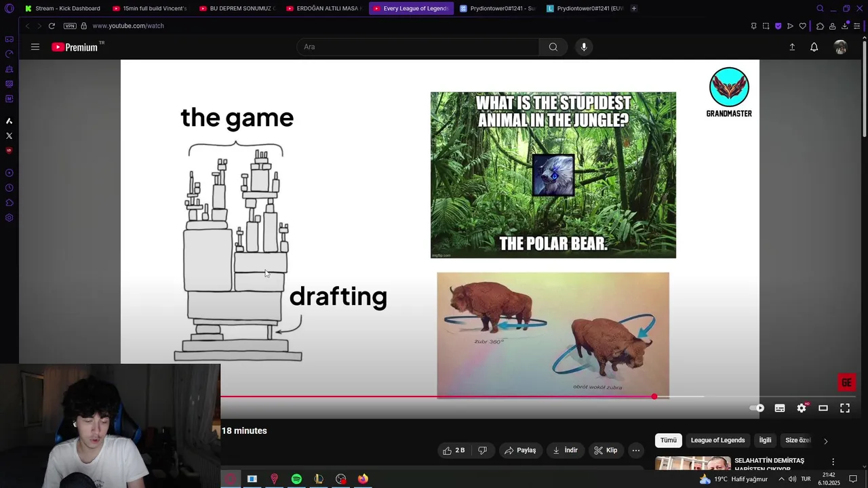Open browser tab search icon
This screenshot has height=488, width=868.
point(820,8)
